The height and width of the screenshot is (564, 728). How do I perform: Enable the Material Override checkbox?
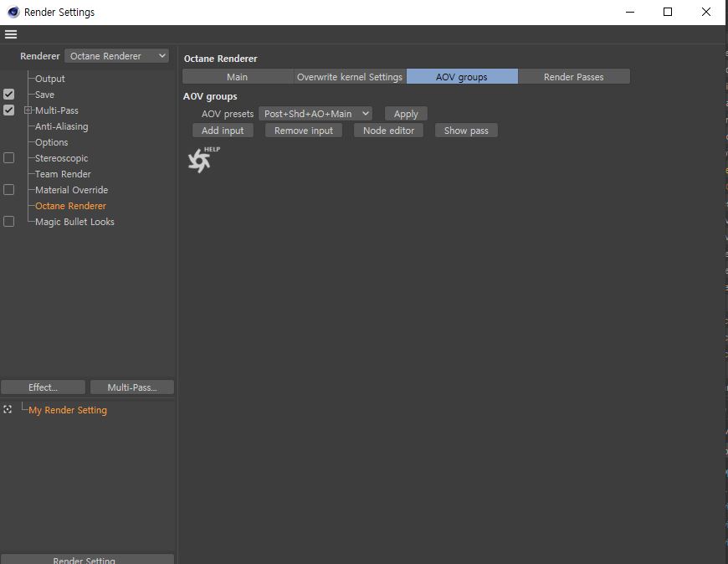click(x=9, y=190)
